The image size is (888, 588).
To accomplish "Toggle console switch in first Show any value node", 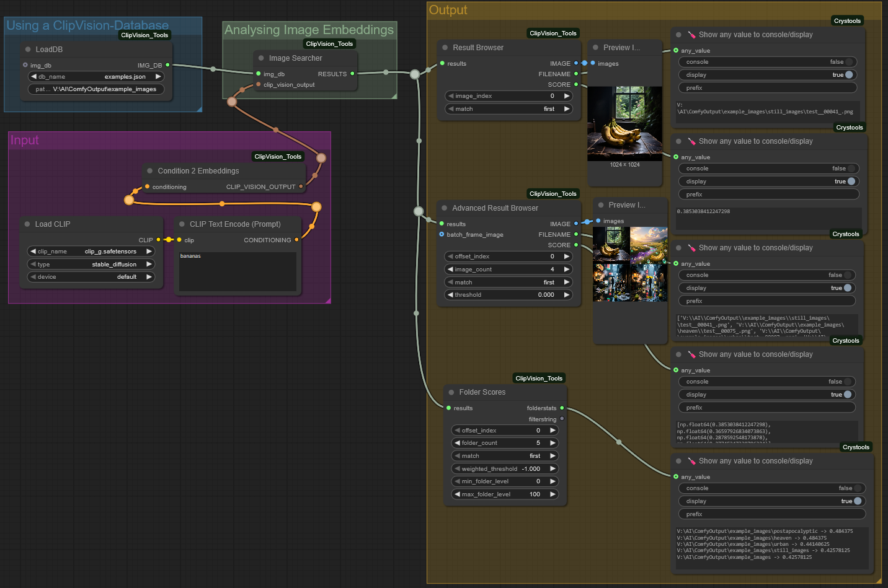I will (767, 62).
